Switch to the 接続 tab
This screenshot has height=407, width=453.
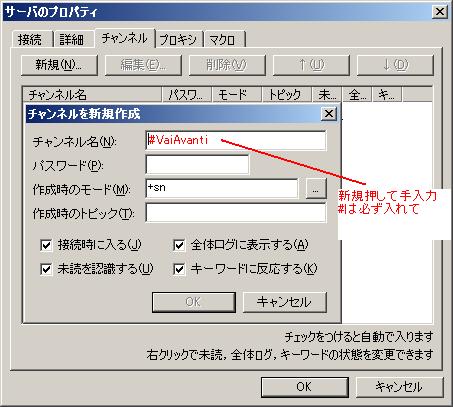(x=30, y=40)
